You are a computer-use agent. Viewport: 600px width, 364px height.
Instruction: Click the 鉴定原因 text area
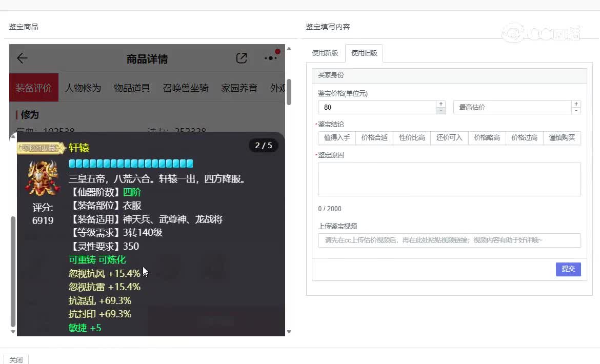[449, 179]
